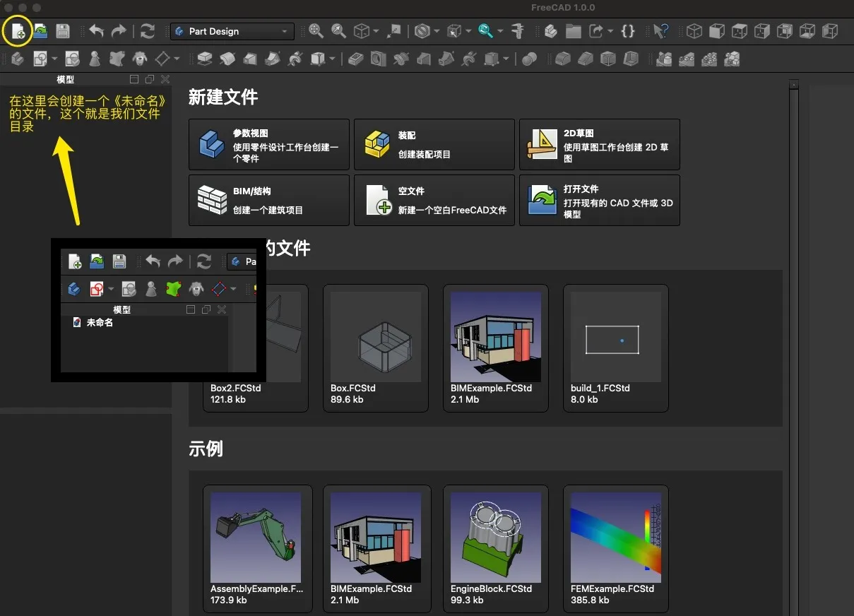The height and width of the screenshot is (616, 854).
Task: Click the folder Create Group icon
Action: point(573,31)
